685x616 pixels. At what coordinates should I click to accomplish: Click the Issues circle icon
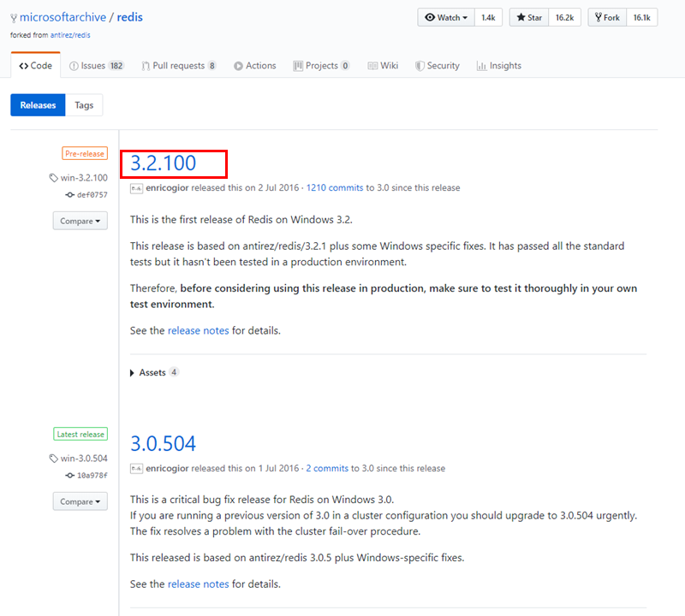[x=74, y=66]
